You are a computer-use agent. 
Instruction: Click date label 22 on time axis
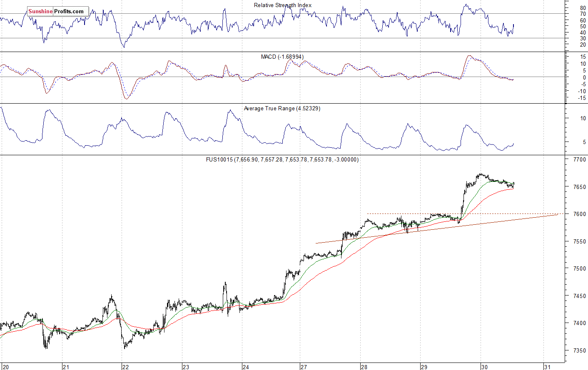coord(126,367)
